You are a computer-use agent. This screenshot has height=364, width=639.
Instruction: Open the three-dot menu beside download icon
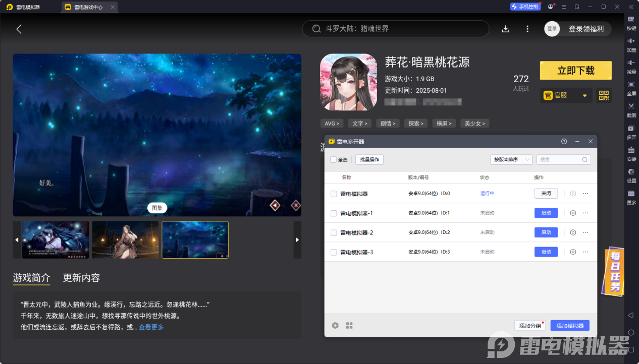click(x=527, y=29)
